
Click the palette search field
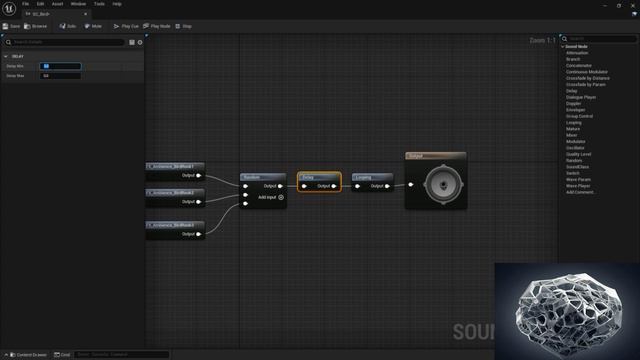click(599, 39)
